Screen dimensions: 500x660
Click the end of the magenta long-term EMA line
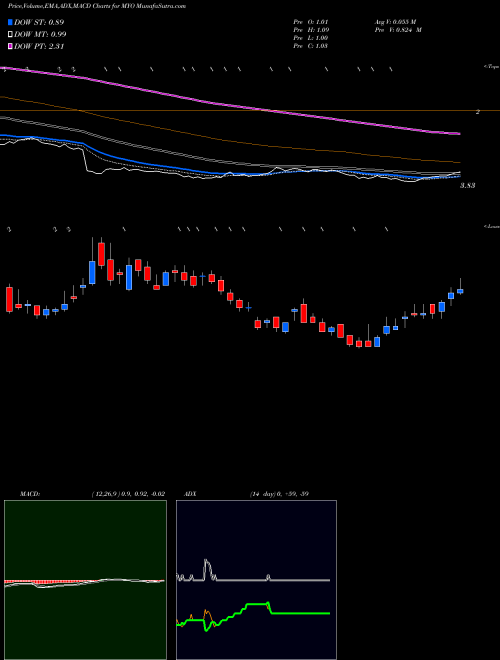[458, 134]
